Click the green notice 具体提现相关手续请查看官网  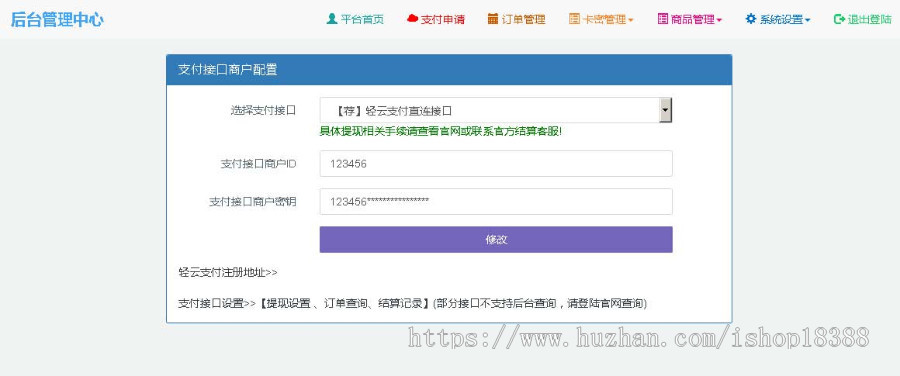point(440,131)
